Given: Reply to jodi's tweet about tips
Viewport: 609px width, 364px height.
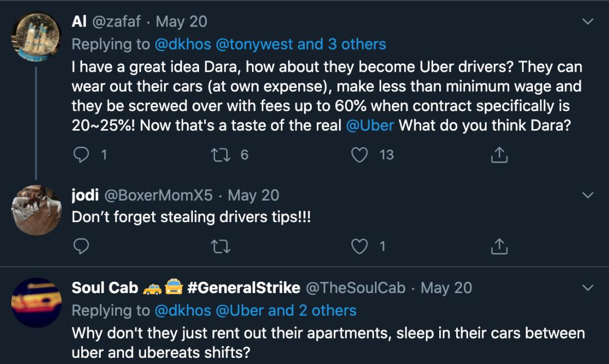Looking at the screenshot, I should point(82,246).
